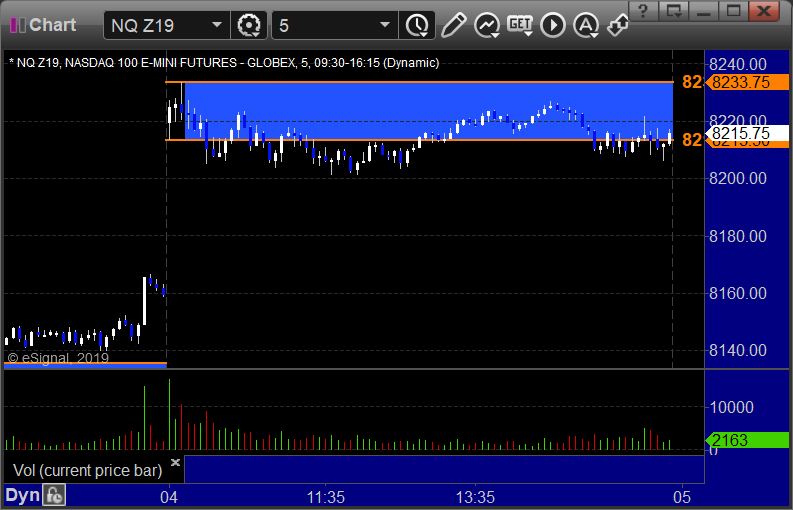The height and width of the screenshot is (510, 793).
Task: Click the 8240.00 price axis label
Action: (x=738, y=64)
